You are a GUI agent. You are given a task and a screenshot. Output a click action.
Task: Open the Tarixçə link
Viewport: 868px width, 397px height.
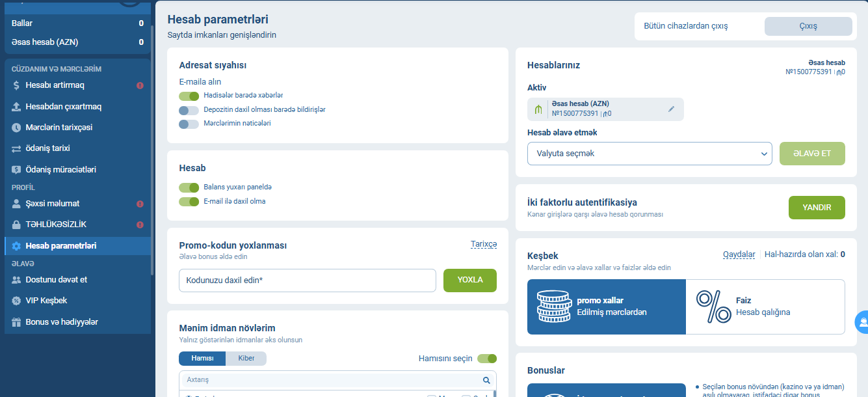(x=483, y=244)
